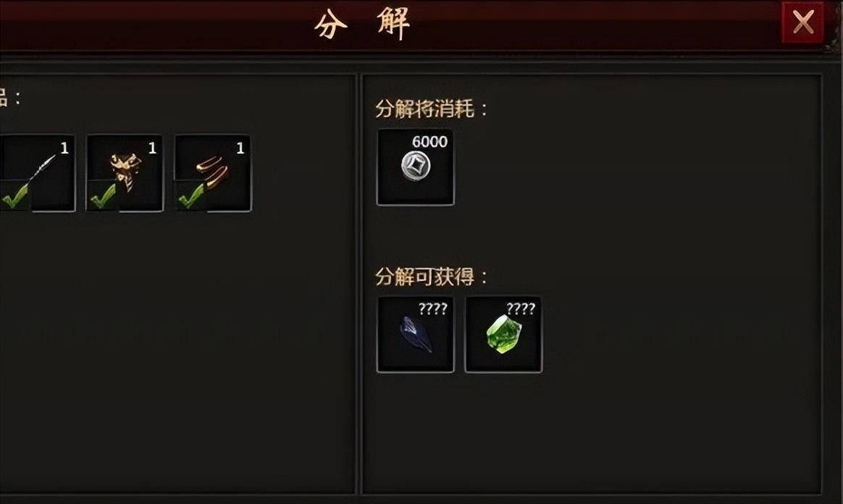Click the ???? quantity on the green gem
843x504 pixels.
521,309
